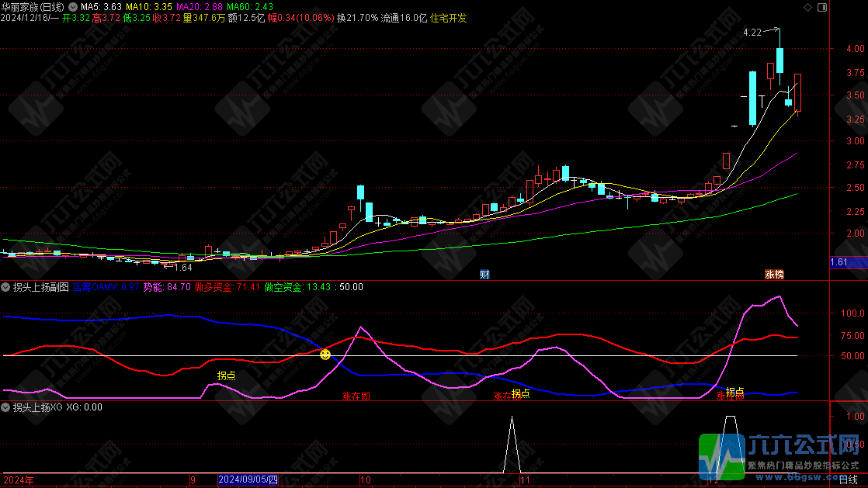The height and width of the screenshot is (488, 868).
Task: Click the smiley face signal marker
Action: click(x=325, y=355)
